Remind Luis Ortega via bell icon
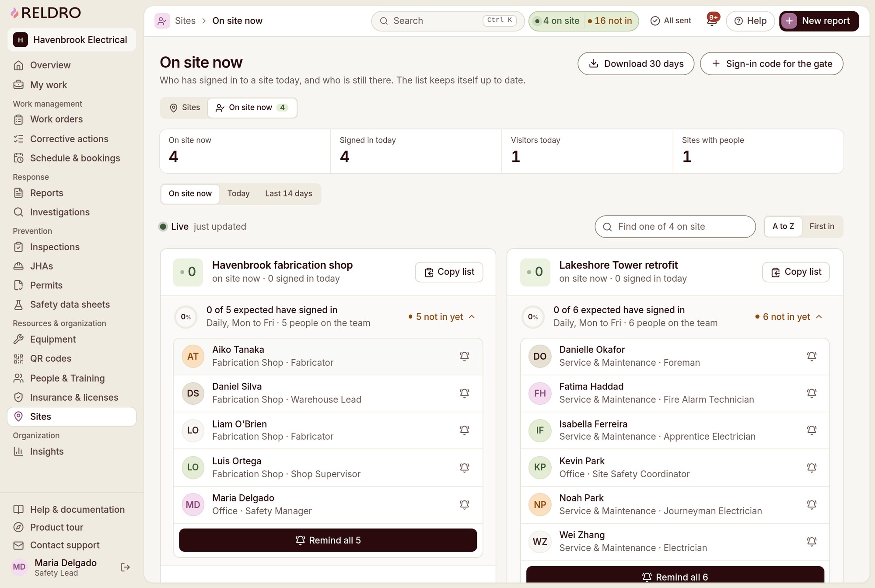Image resolution: width=875 pixels, height=588 pixels. click(x=464, y=467)
